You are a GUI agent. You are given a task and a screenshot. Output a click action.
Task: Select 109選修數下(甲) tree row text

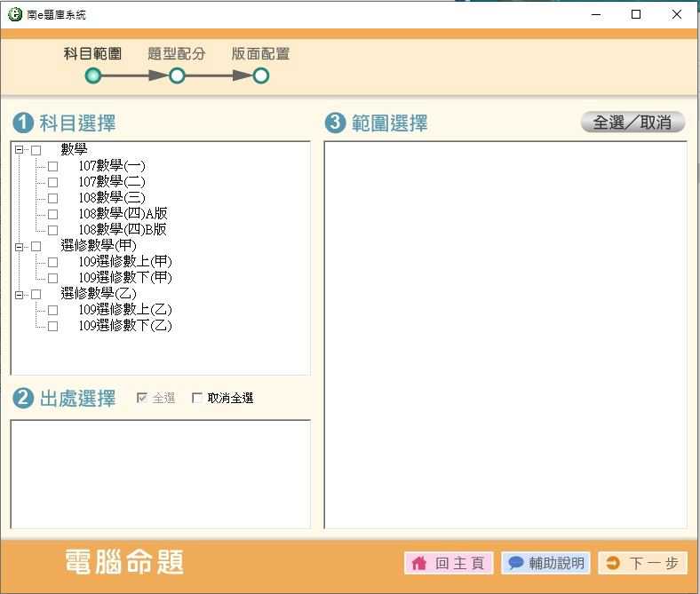pyautogui.click(x=125, y=278)
